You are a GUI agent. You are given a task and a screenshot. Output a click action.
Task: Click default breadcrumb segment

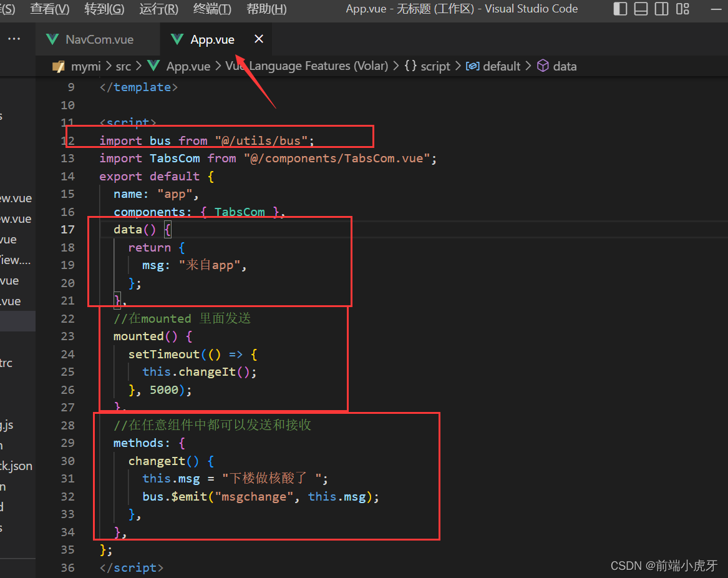pos(502,66)
